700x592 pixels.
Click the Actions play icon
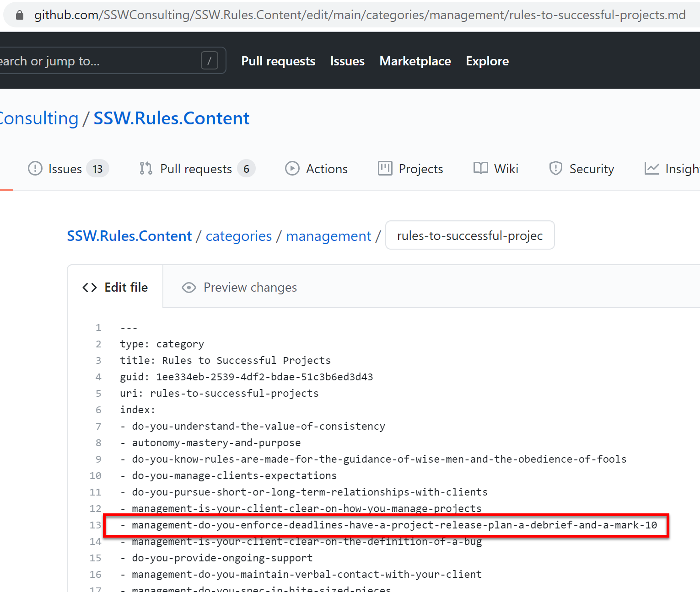[292, 169]
